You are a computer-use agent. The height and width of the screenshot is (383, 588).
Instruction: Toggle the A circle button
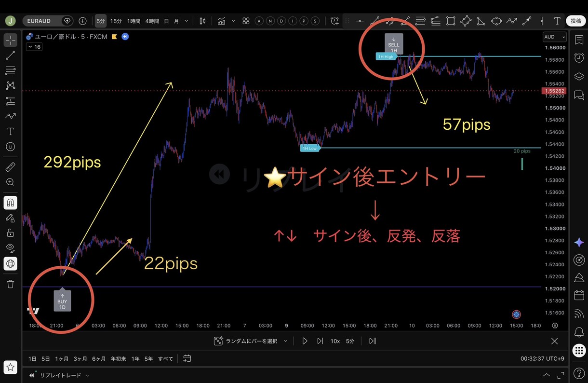tap(259, 21)
